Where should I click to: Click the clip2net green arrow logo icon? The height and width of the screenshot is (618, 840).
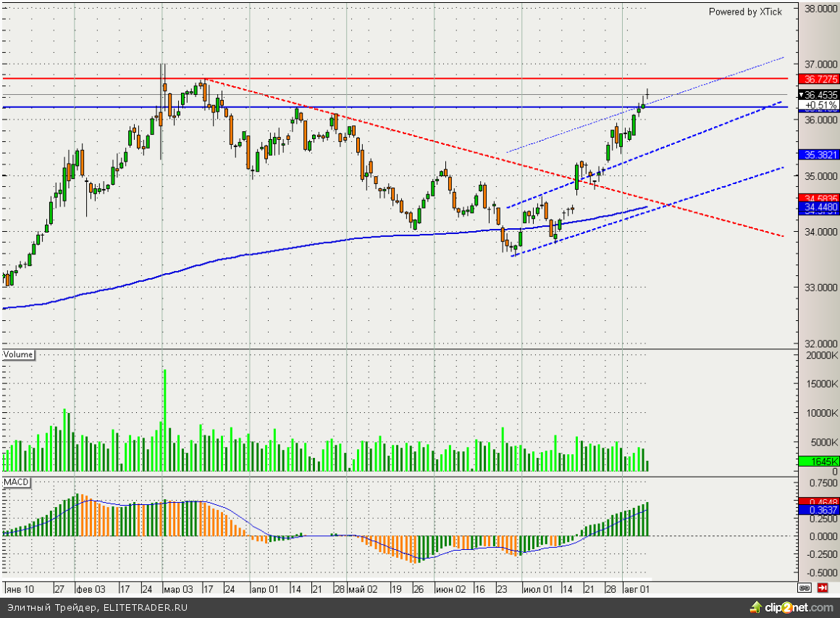point(756,607)
